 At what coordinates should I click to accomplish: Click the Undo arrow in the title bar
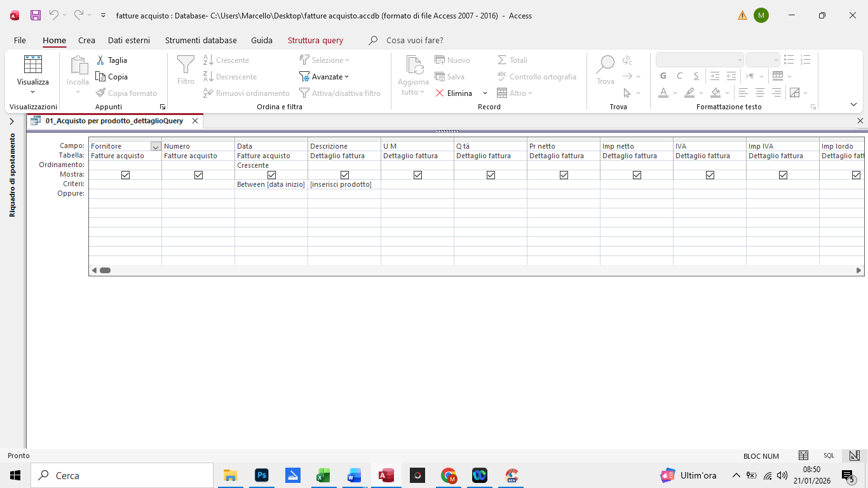coord(54,15)
